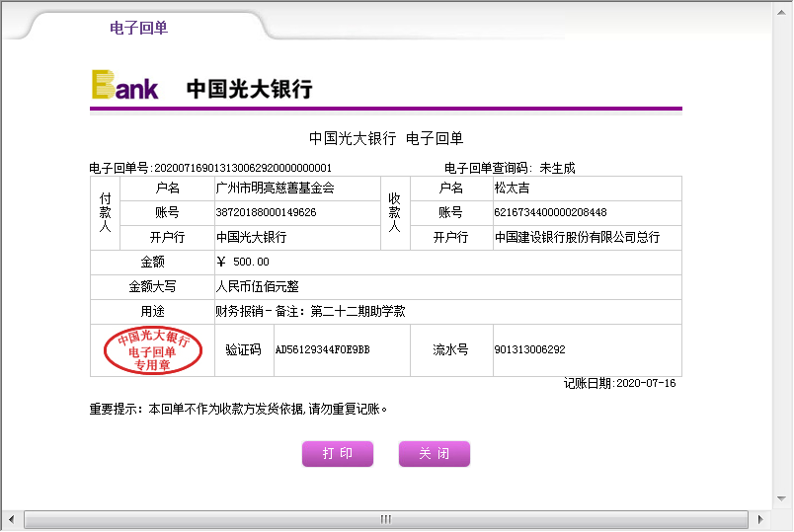Click the vertical scrollbar up arrow

point(781,12)
